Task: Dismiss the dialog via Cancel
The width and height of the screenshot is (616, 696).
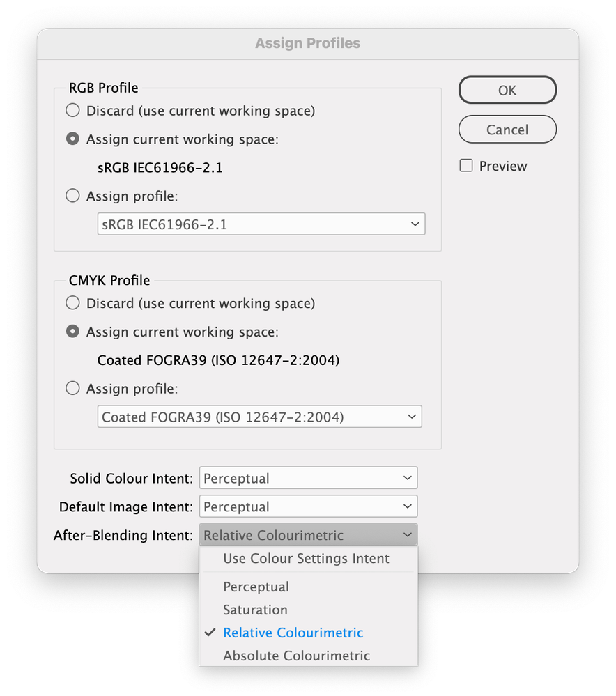Action: click(x=507, y=130)
